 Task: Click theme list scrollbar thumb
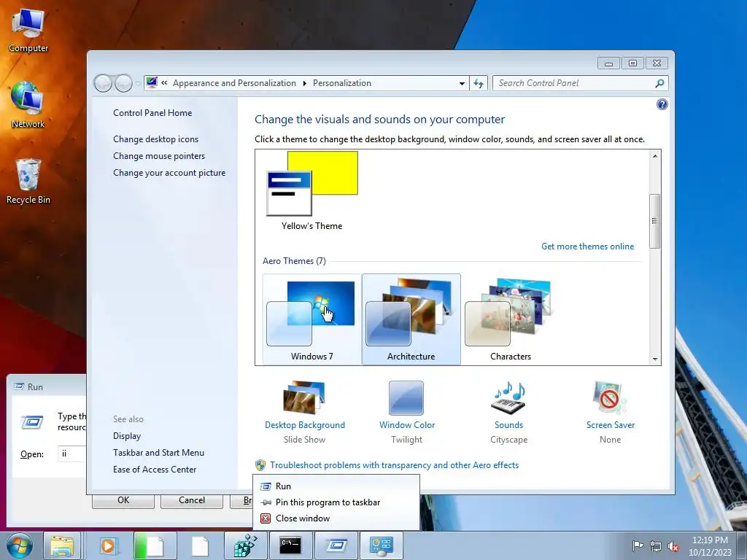pos(654,221)
